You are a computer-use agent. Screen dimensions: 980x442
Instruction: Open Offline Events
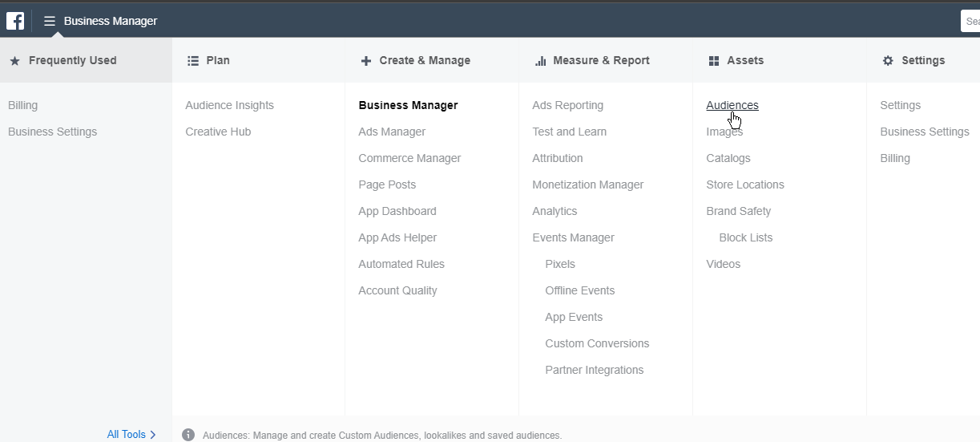click(x=579, y=290)
